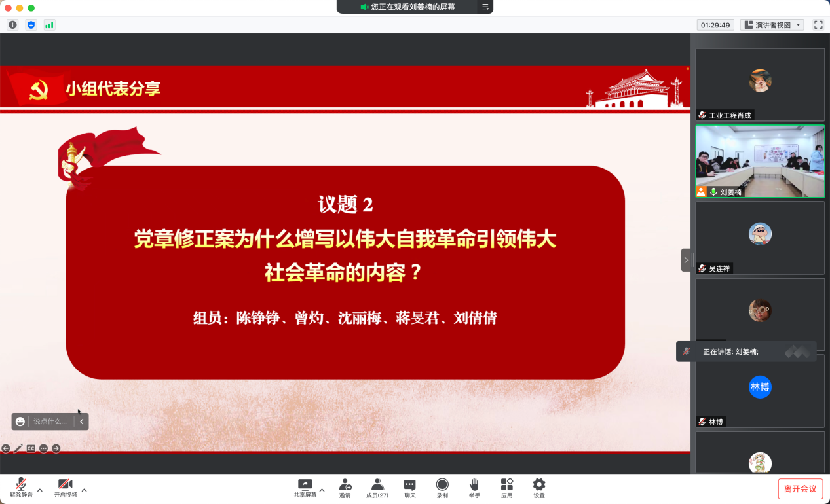Open the 应用 apps panel
The height and width of the screenshot is (504, 830).
(506, 488)
